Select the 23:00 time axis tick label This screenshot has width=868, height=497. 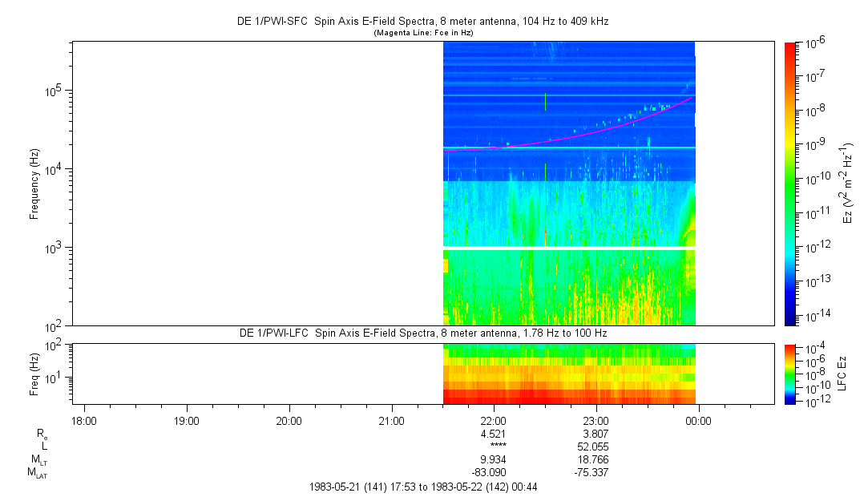point(596,420)
